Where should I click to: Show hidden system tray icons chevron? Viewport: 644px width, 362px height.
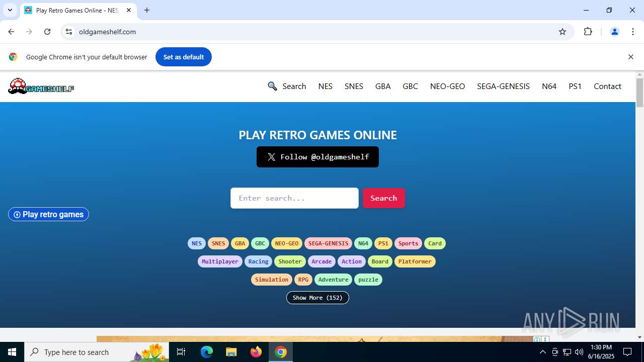[542, 352]
